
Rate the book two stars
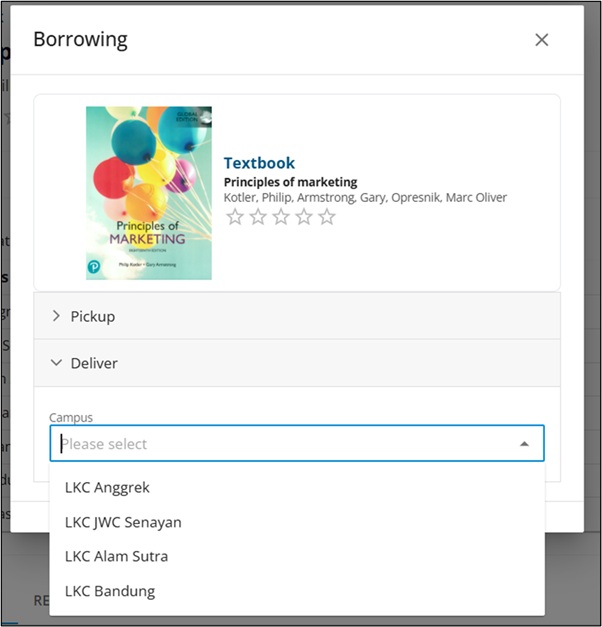click(x=258, y=217)
